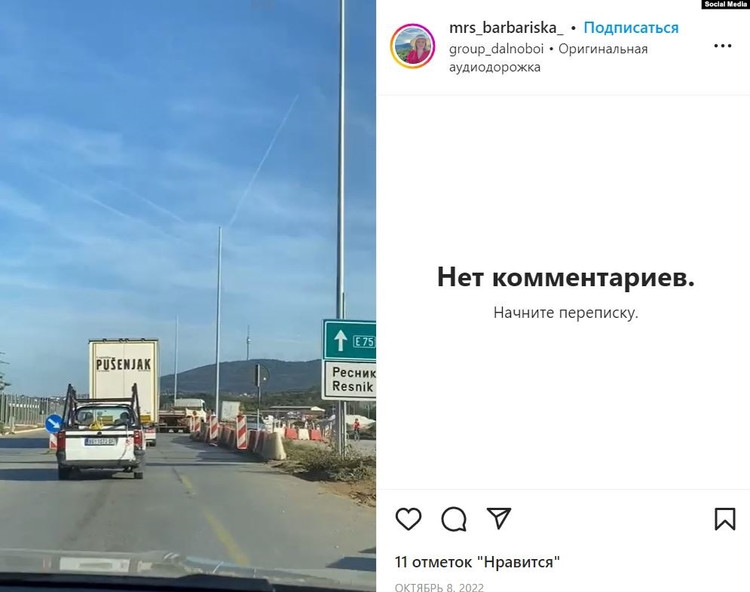Click the green E75 road sign in video
This screenshot has height=592, width=750.
pyautogui.click(x=349, y=340)
